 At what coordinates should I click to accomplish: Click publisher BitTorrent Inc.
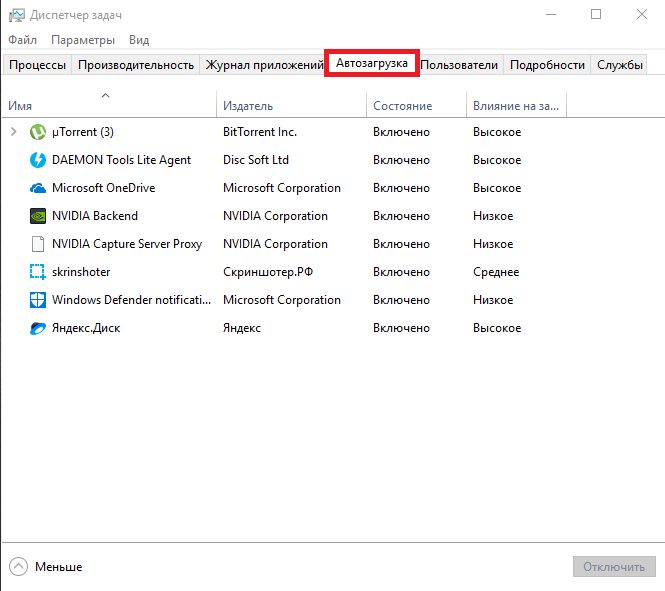[260, 132]
